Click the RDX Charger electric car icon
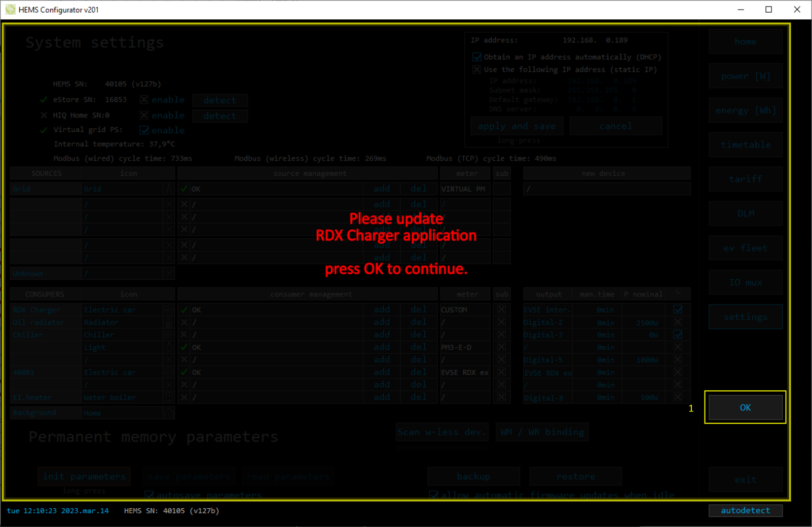812x527 pixels. pyautogui.click(x=169, y=310)
